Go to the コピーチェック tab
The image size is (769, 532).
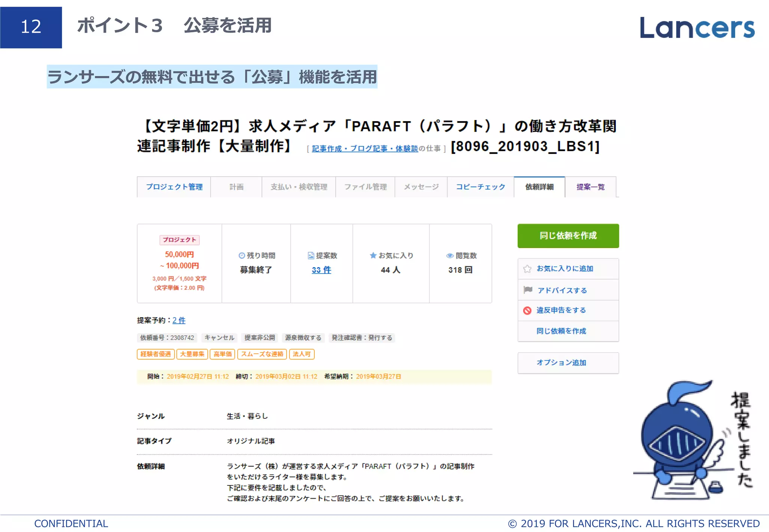coord(481,187)
